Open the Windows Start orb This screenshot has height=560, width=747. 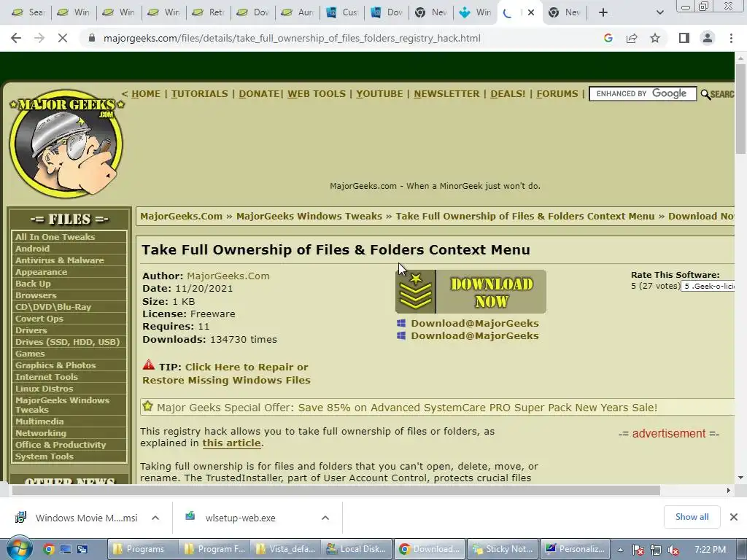(x=18, y=548)
